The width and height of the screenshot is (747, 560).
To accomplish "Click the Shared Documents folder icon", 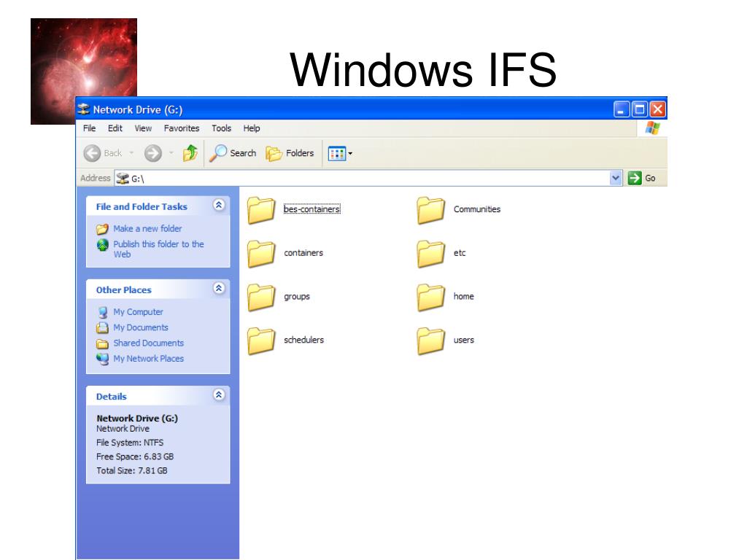I will tap(102, 343).
